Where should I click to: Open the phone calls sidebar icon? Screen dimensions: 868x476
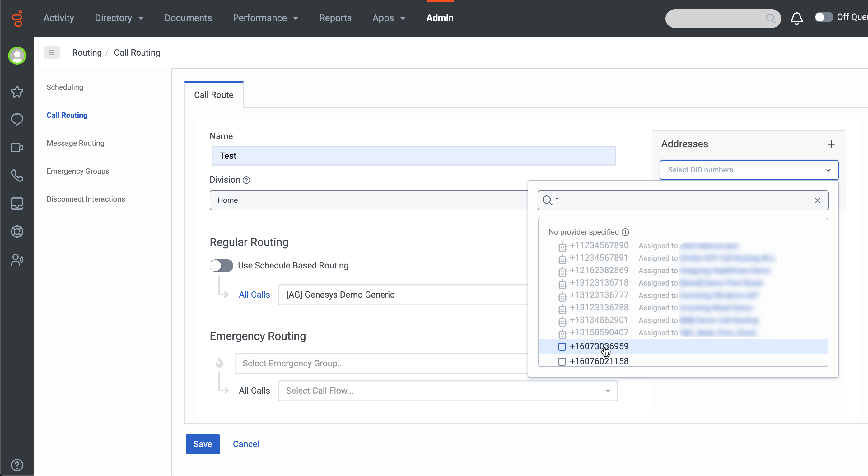pos(17,175)
